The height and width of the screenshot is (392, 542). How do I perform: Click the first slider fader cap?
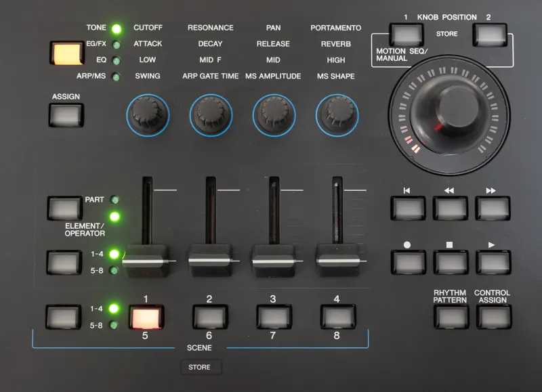point(144,261)
